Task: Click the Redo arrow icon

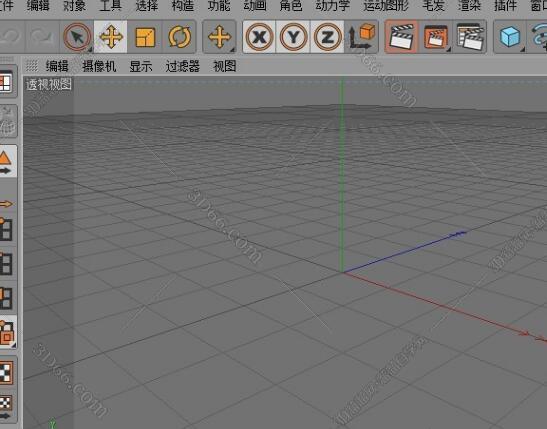Action: pos(41,37)
